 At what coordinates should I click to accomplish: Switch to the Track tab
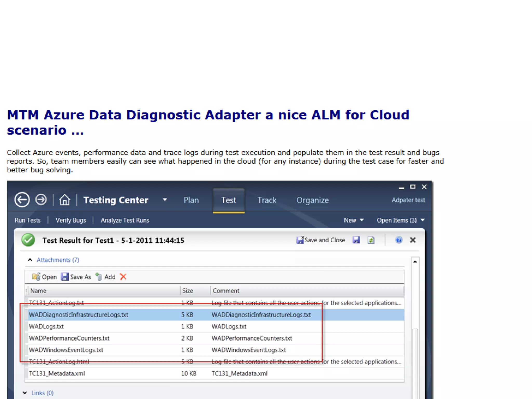(x=267, y=200)
